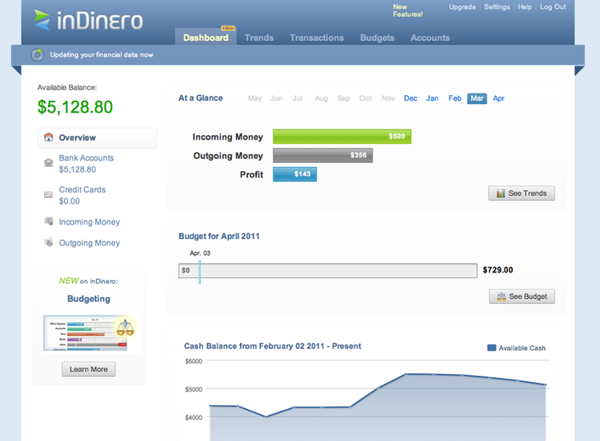Click the $5,128.80 available balance
This screenshot has width=600, height=441.
click(75, 107)
